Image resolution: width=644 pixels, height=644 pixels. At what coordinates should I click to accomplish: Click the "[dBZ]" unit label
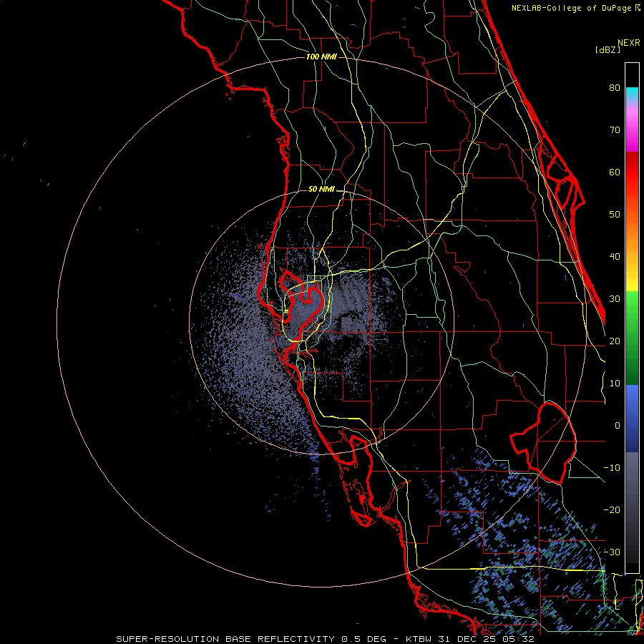tap(608, 50)
